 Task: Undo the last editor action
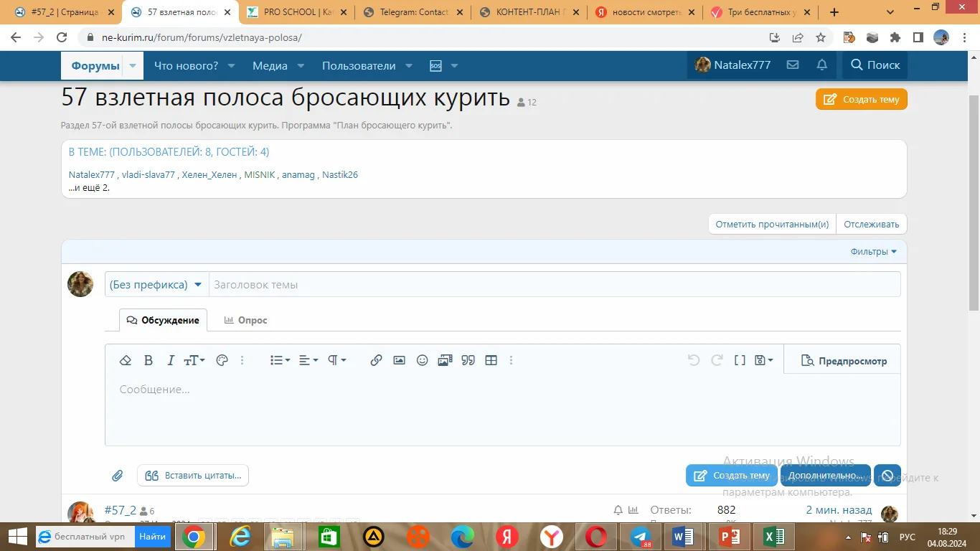[x=693, y=360]
